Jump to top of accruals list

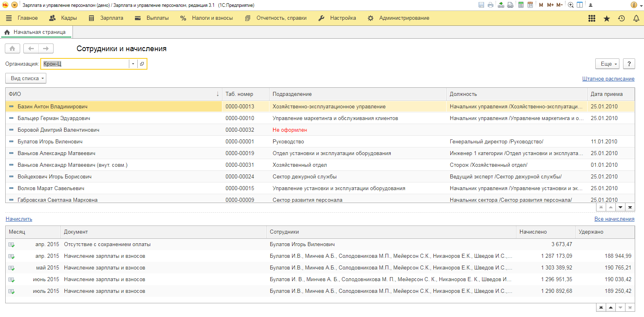[x=601, y=307]
